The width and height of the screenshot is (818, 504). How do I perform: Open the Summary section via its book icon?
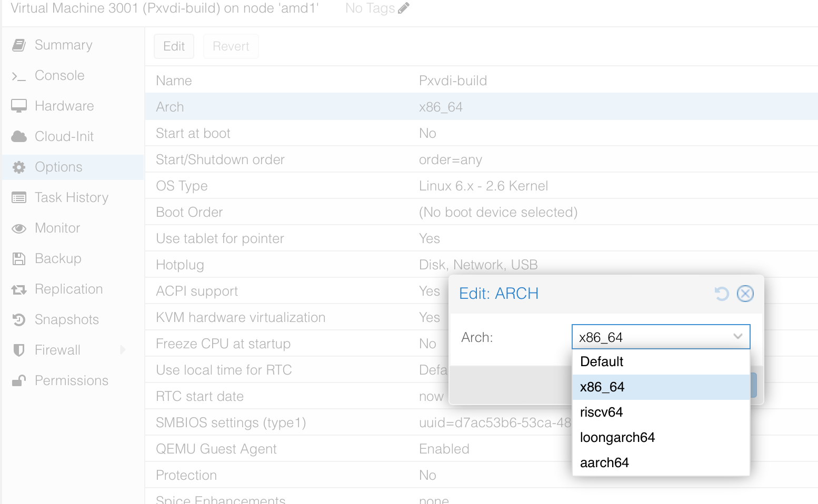click(x=19, y=45)
